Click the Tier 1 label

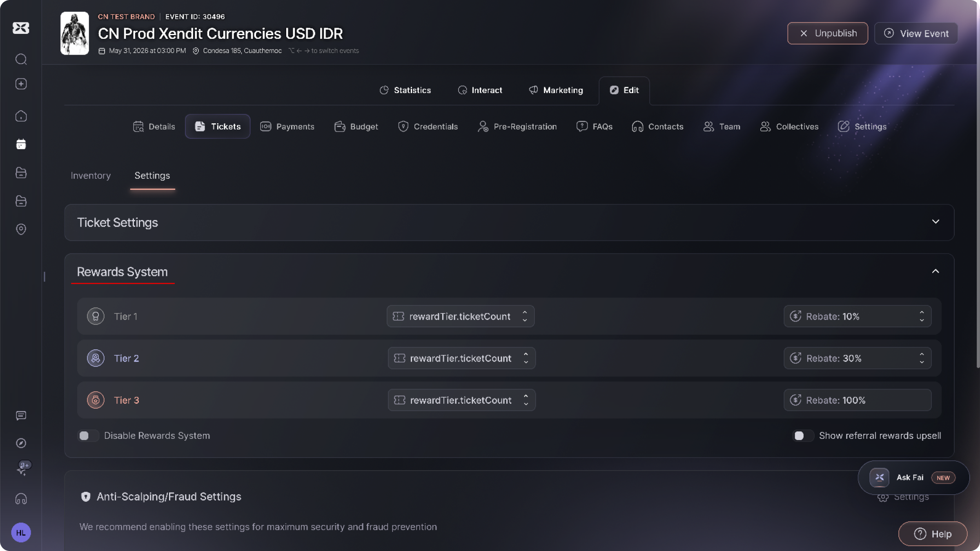pyautogui.click(x=126, y=316)
